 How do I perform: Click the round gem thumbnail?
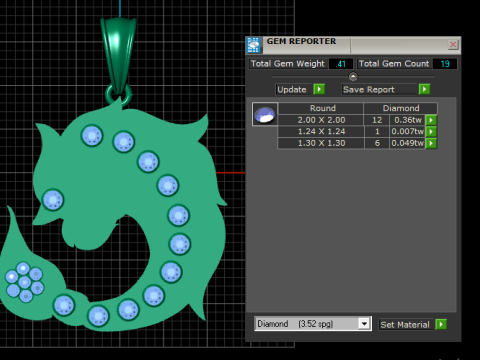[x=265, y=114]
